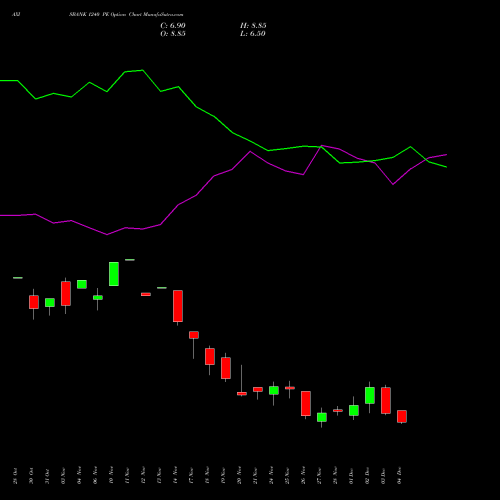
Task: Select the 01 Dec date label
Action: 351,476
